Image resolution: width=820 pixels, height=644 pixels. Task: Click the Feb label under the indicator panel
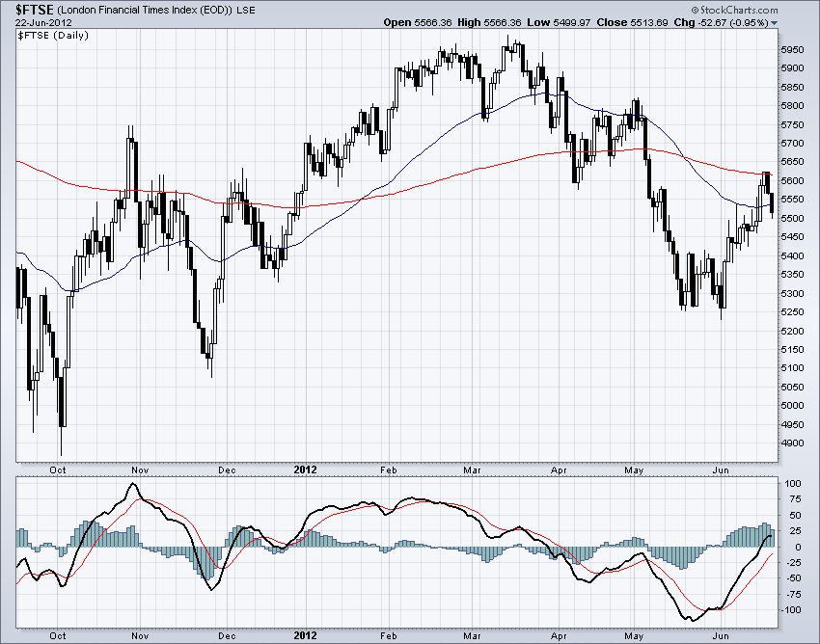[389, 635]
